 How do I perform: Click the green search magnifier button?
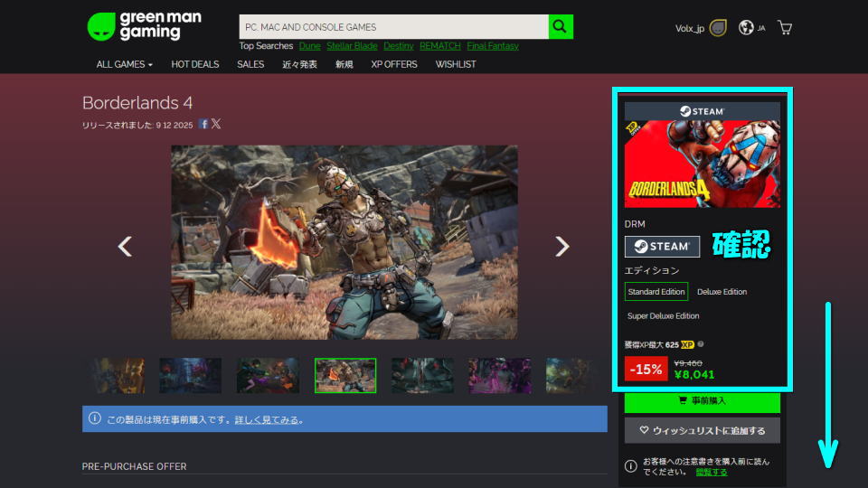pos(561,26)
